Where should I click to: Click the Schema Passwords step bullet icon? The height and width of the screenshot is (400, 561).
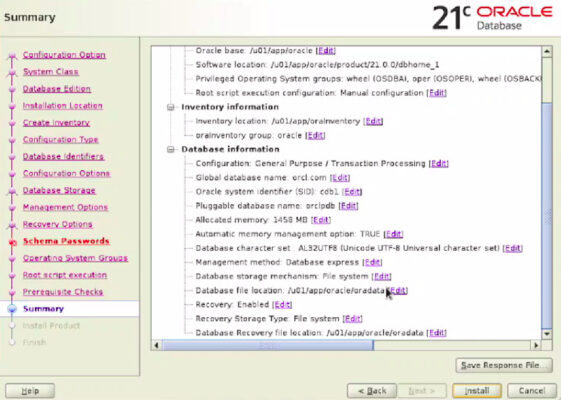[13, 243]
